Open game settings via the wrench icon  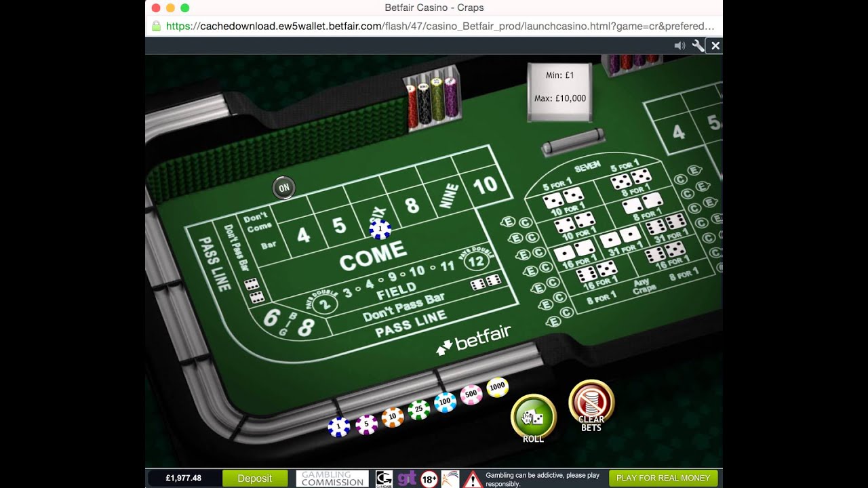click(x=698, y=45)
